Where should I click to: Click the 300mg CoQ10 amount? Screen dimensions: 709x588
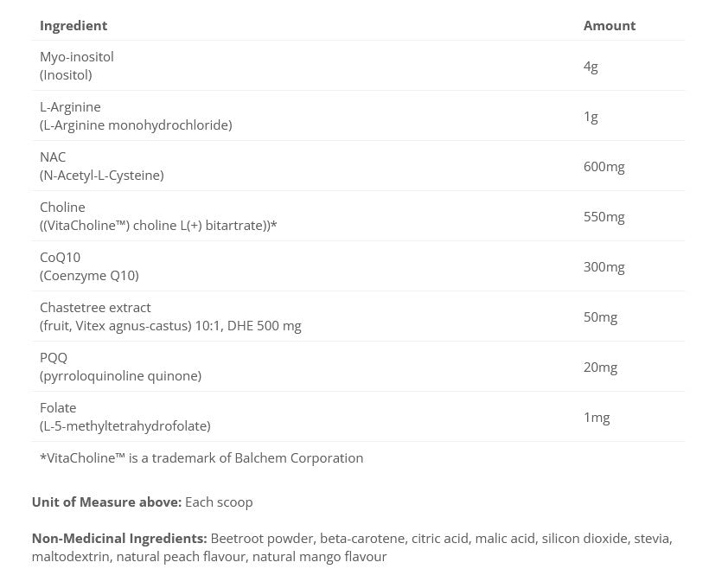click(604, 266)
